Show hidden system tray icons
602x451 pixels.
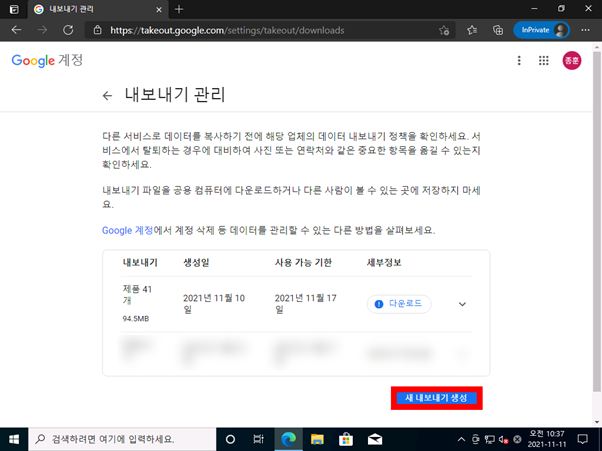[x=461, y=439]
